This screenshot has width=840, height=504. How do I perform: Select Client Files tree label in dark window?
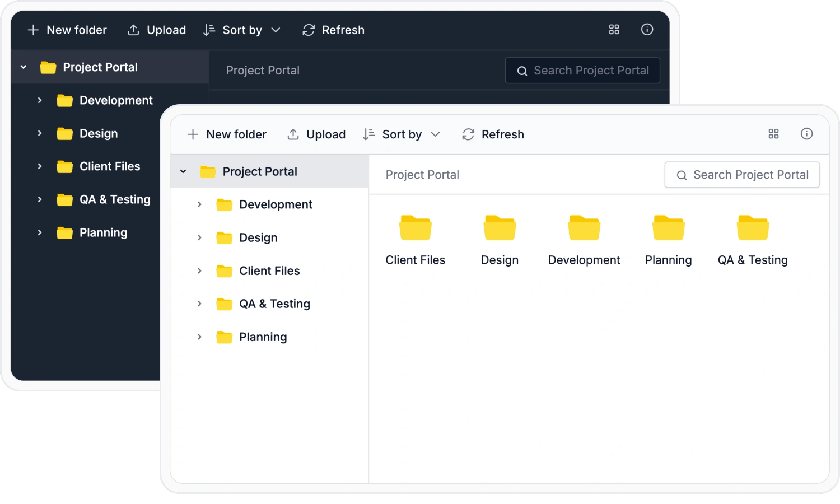(110, 166)
